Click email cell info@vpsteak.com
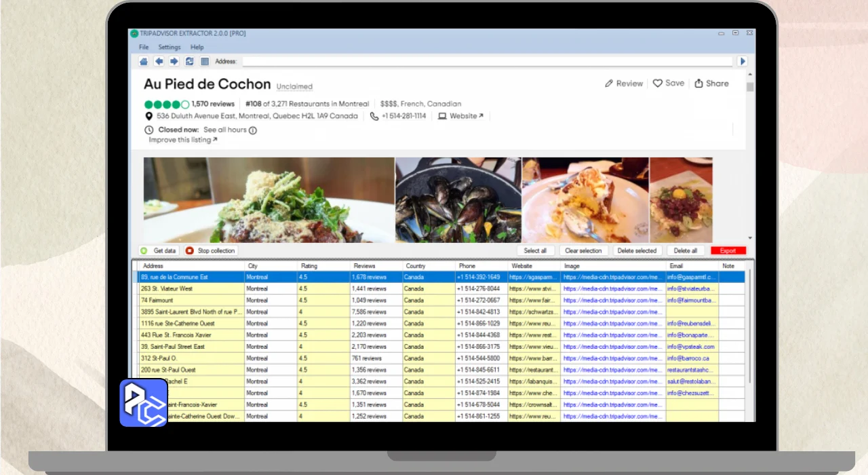 click(x=692, y=346)
